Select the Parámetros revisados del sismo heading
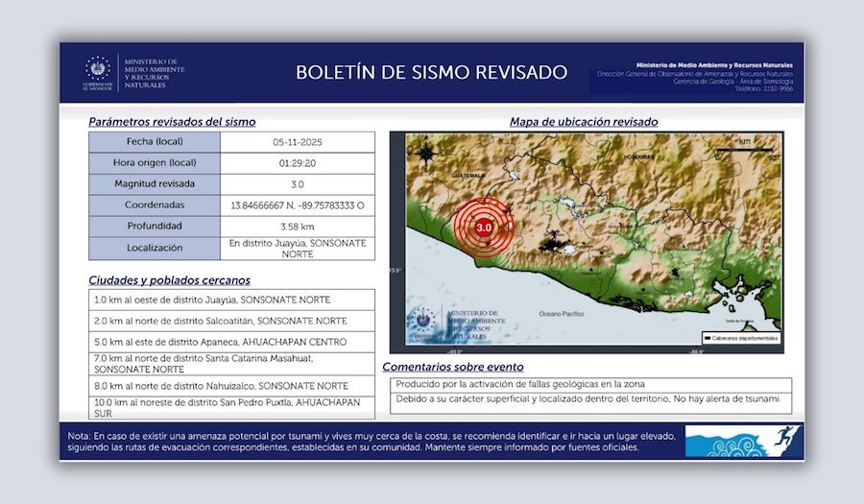The width and height of the screenshot is (864, 504). (x=172, y=122)
